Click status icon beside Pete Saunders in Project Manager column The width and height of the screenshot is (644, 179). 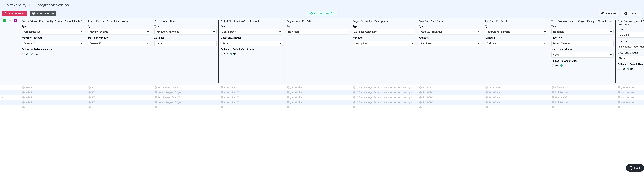point(553,97)
